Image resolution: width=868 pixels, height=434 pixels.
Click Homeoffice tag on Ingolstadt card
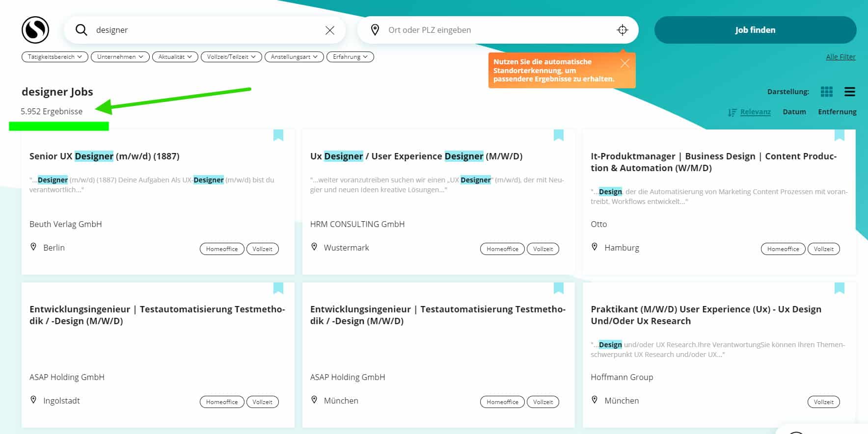point(222,402)
